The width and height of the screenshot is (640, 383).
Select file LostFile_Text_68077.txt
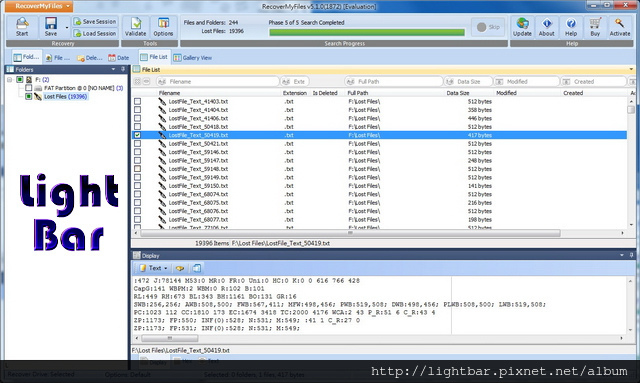(x=198, y=220)
